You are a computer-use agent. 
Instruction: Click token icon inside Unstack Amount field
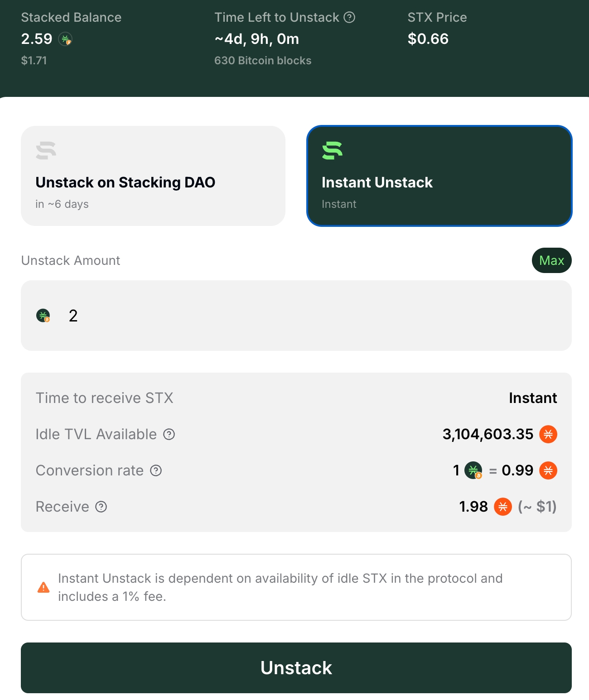coord(43,316)
